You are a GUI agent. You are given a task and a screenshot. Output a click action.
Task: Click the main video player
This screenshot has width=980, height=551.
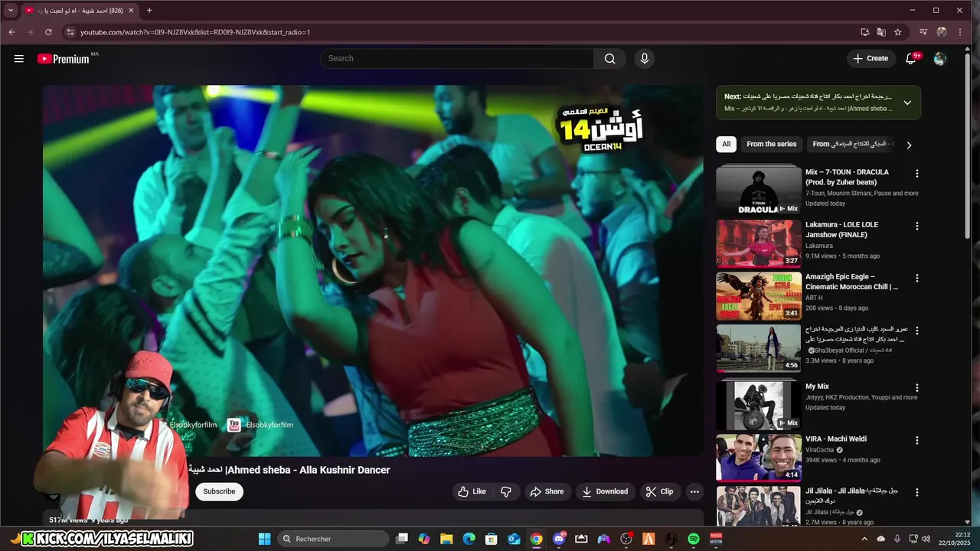(373, 271)
